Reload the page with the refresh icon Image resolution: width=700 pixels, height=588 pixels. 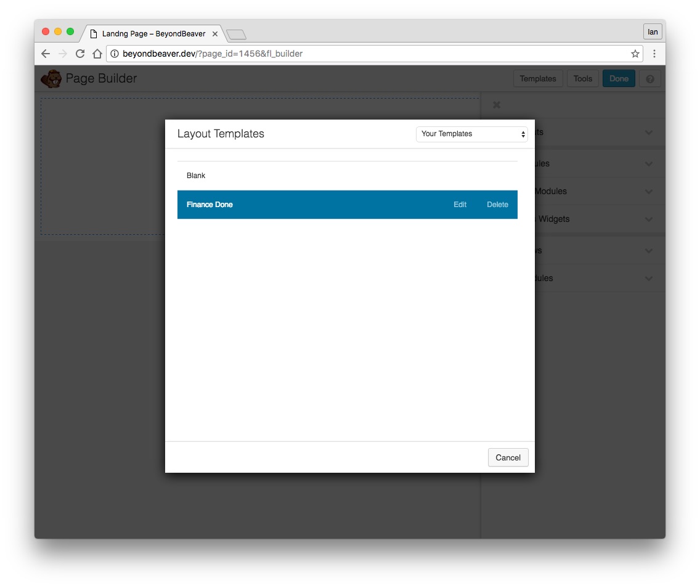79,54
